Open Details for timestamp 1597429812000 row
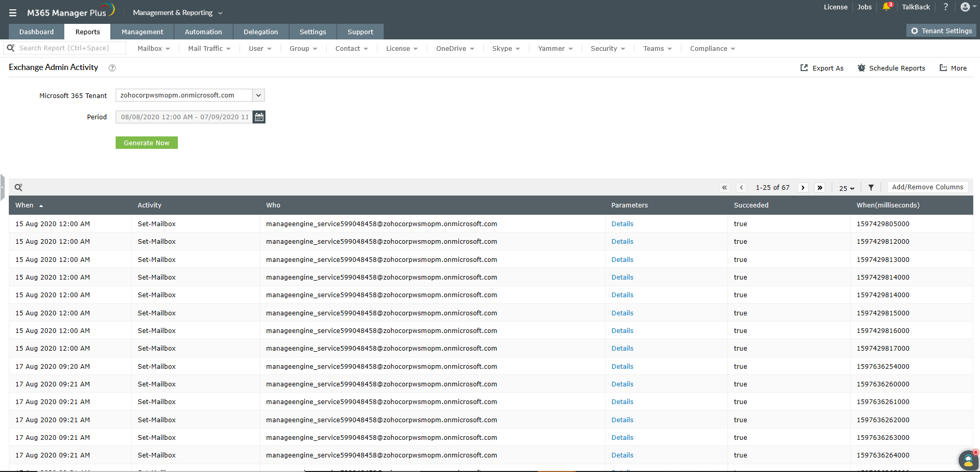The image size is (980, 472). (x=622, y=242)
